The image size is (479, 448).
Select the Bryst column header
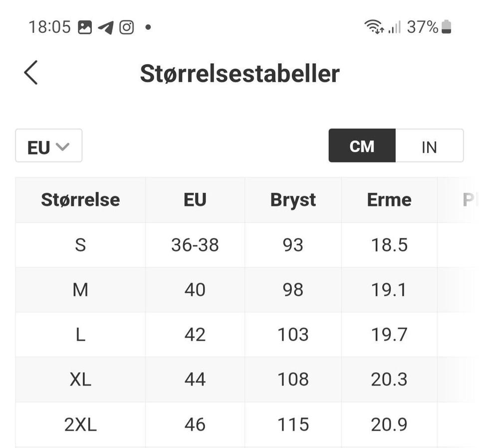pos(293,200)
